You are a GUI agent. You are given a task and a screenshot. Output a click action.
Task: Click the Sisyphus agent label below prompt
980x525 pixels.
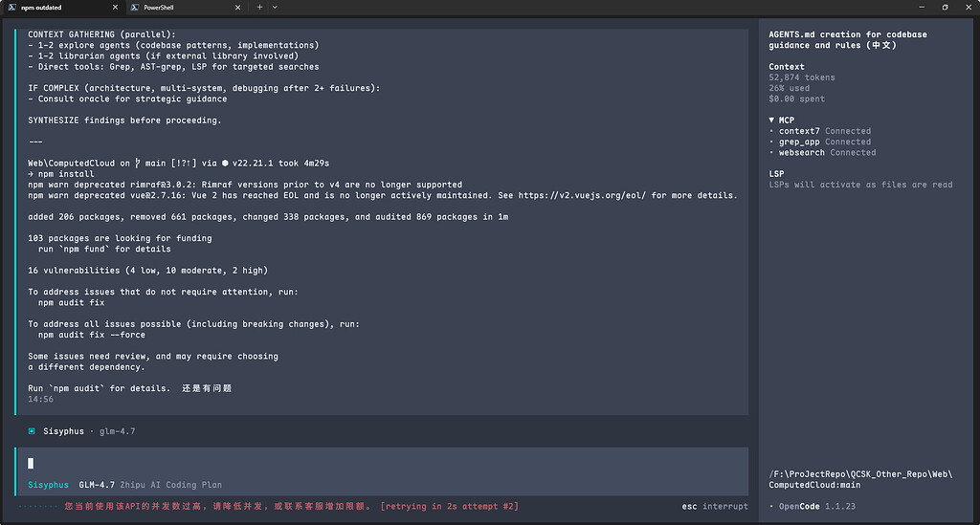point(48,485)
